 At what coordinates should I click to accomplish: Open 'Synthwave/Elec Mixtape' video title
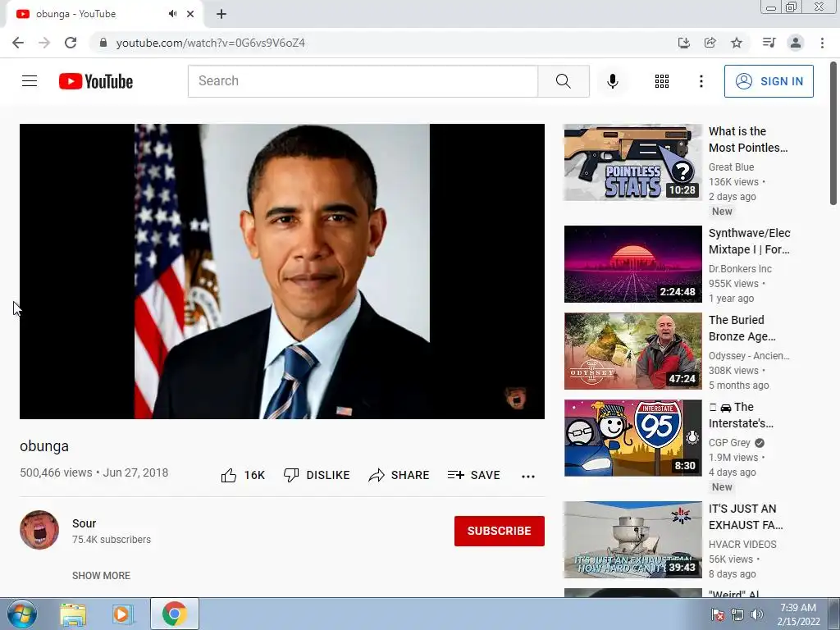click(x=749, y=241)
